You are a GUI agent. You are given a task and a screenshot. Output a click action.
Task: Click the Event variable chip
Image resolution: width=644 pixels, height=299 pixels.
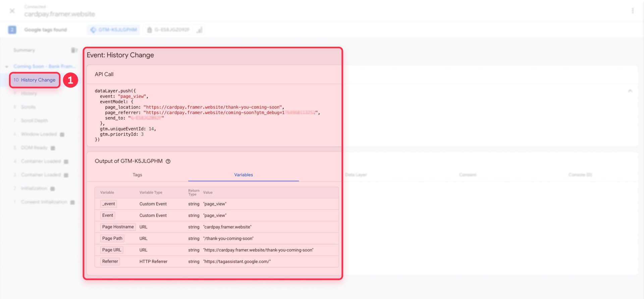tap(108, 215)
